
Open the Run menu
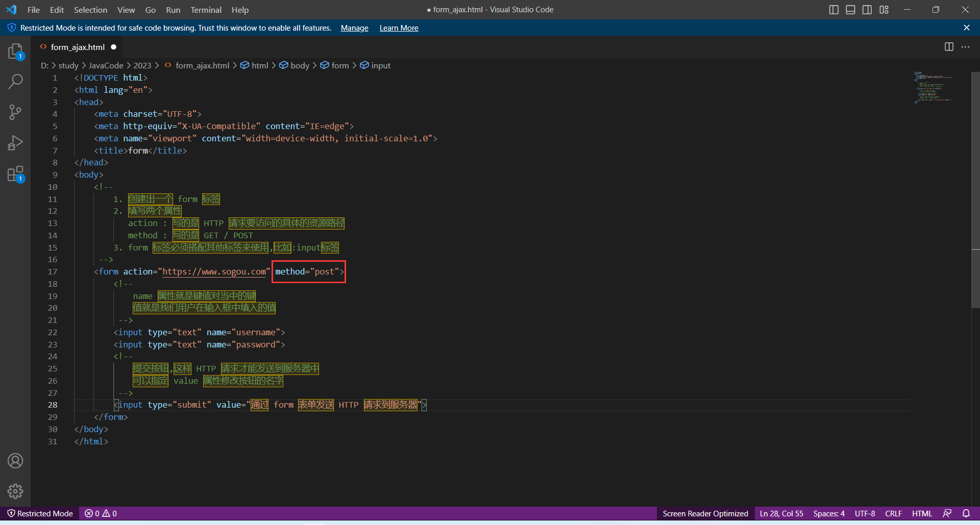coord(173,10)
